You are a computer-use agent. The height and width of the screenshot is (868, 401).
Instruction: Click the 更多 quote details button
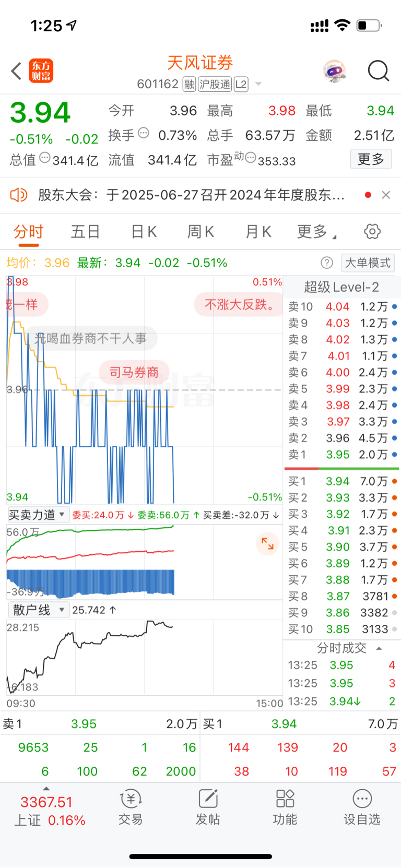pyautogui.click(x=371, y=159)
